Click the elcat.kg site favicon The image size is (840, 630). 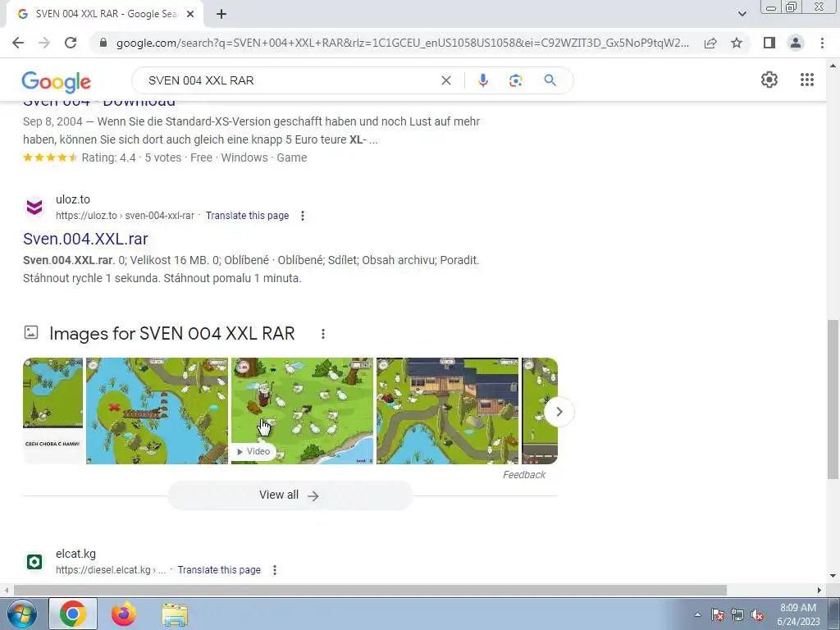click(x=34, y=561)
